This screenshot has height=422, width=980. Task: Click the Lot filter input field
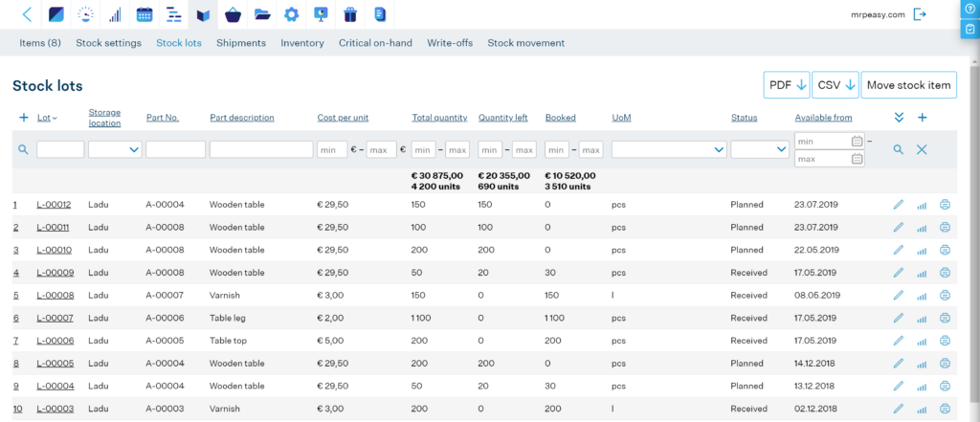pyautogui.click(x=60, y=149)
